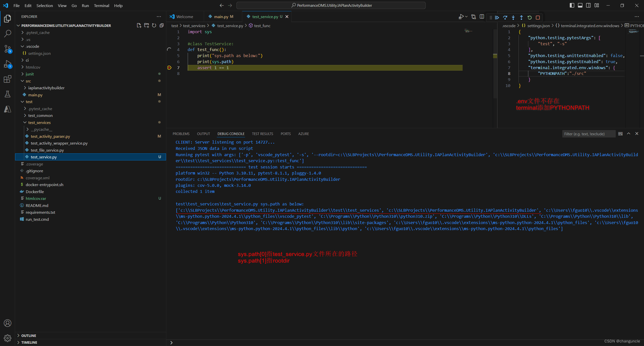Open test_activity_parser.py file

(x=91, y=136)
